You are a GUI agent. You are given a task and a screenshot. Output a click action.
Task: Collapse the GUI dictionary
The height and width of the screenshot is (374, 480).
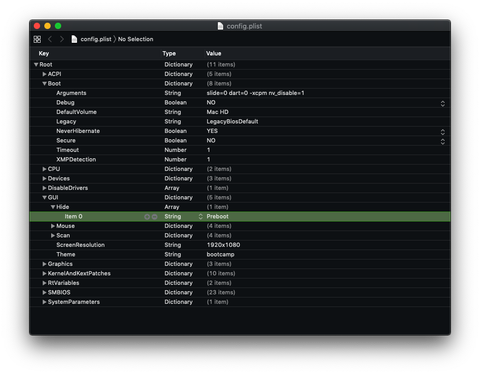tap(44, 198)
